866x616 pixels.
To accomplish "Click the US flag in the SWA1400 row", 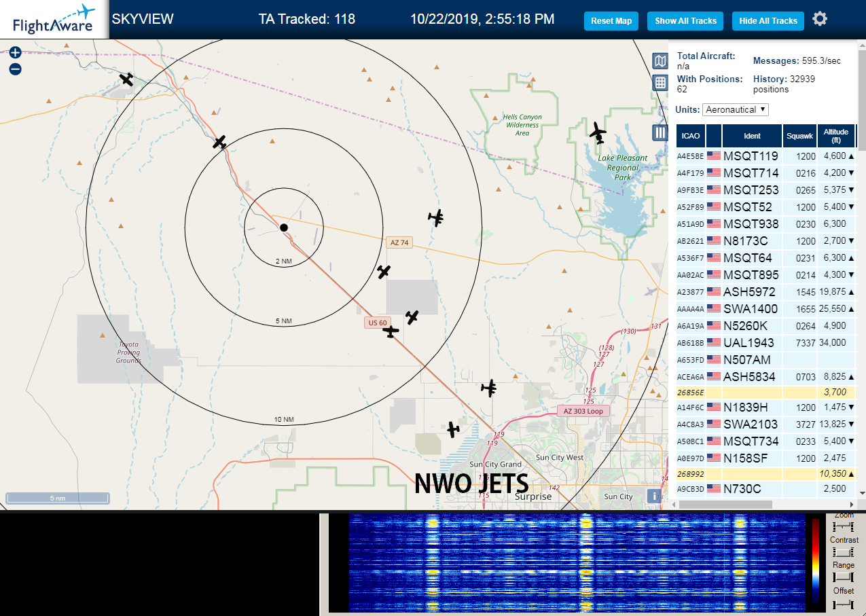I will (x=714, y=309).
